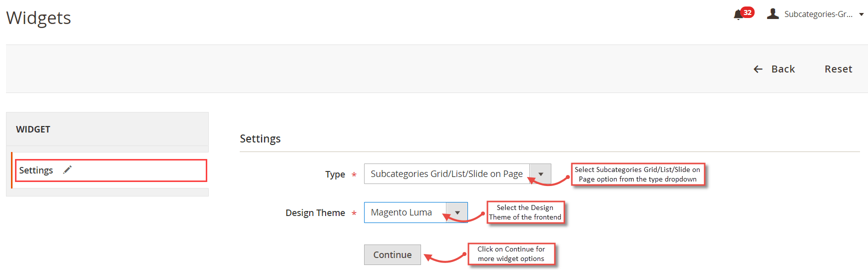
Task: Click the red asterisk next to Design Theme
Action: point(354,213)
